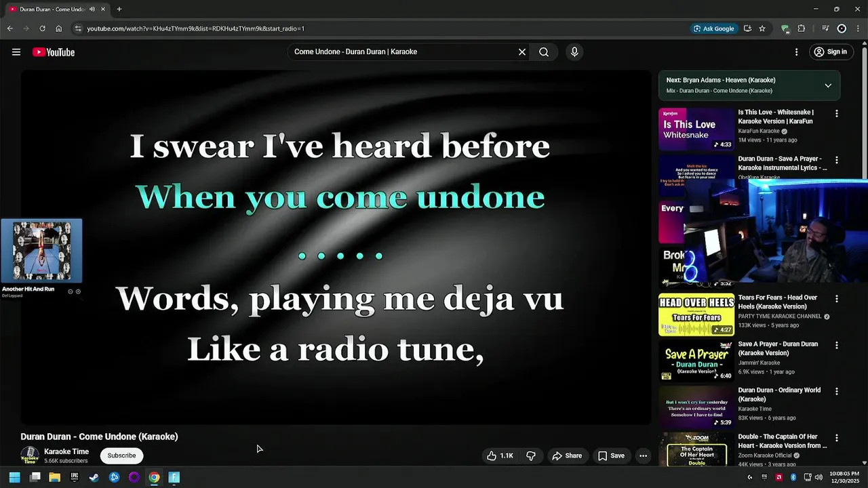Launch Steam from the taskbar
The height and width of the screenshot is (488, 868).
point(94,477)
